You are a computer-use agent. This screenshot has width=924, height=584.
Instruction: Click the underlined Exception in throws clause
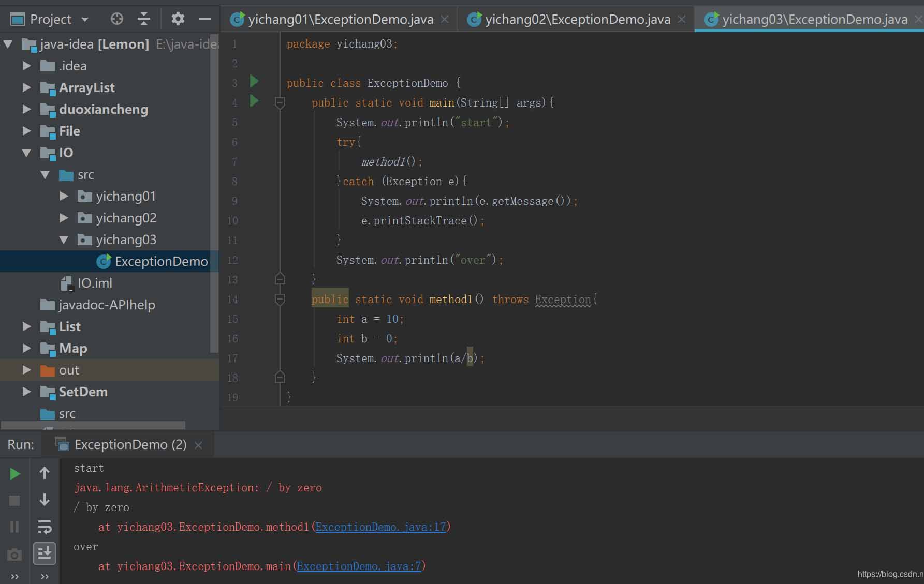click(x=563, y=300)
